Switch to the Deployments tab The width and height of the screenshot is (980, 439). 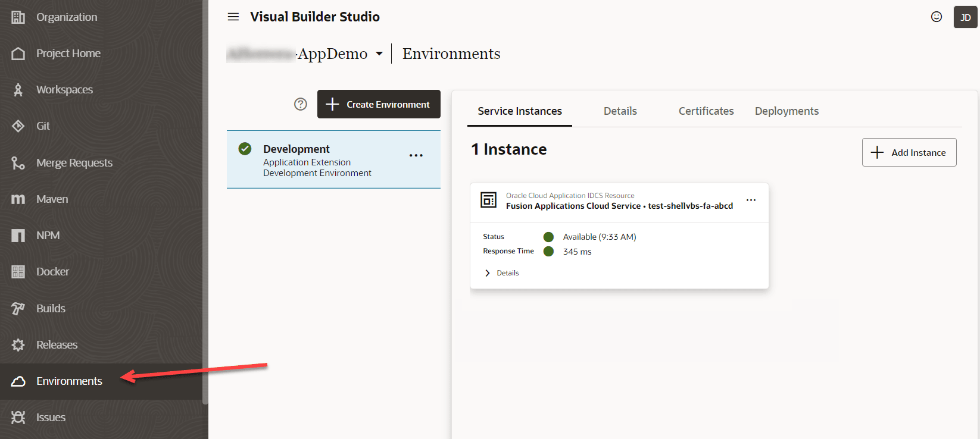coord(787,111)
